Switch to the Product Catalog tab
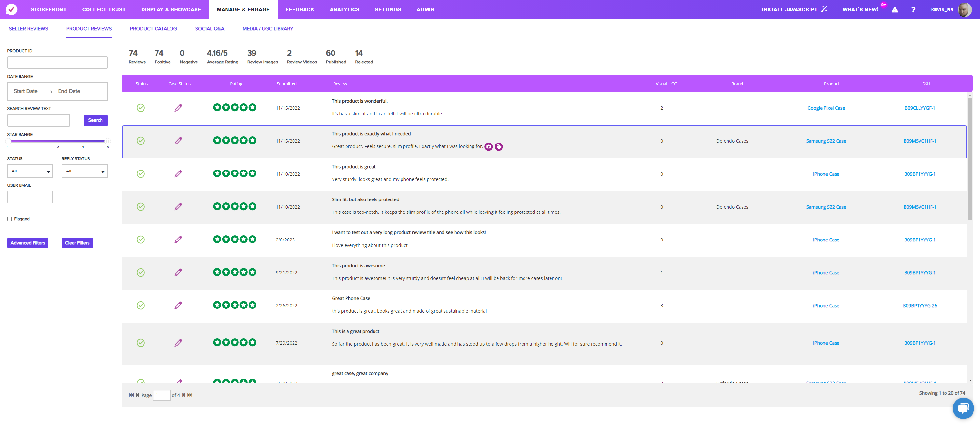Screen dimensions: 980x425 [x=153, y=29]
